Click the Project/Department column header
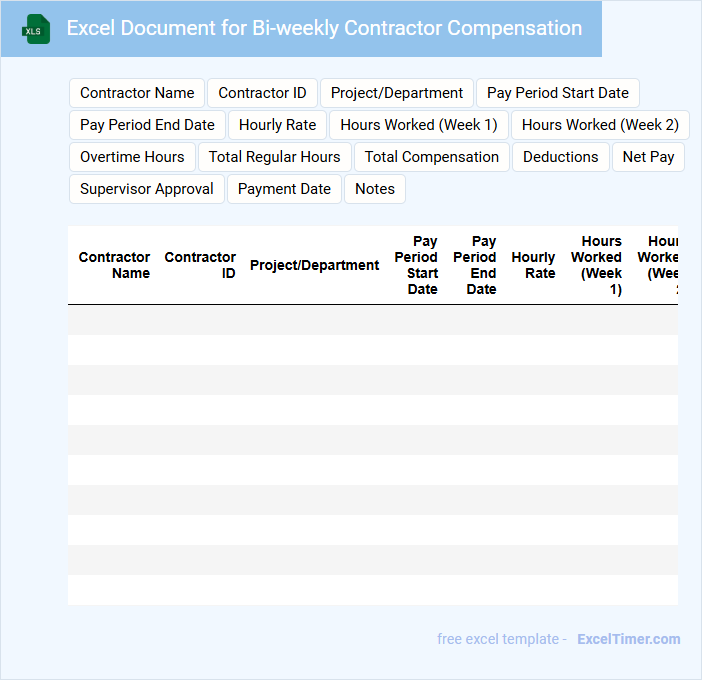Image resolution: width=702 pixels, height=680 pixels. (314, 265)
